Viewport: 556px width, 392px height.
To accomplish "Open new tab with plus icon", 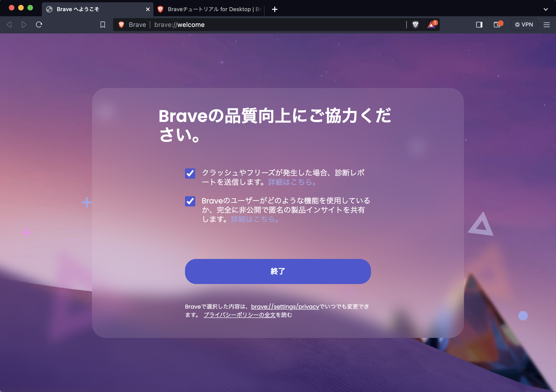I will [275, 9].
